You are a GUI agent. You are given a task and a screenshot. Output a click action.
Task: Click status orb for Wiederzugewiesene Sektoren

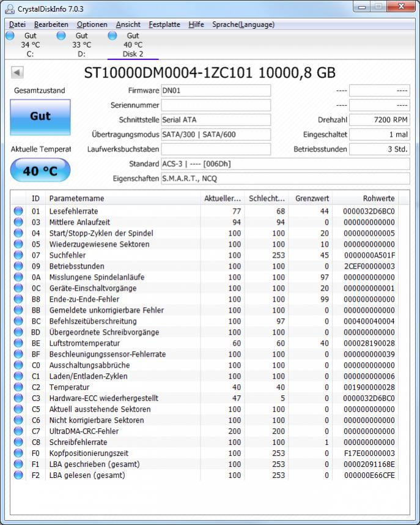click(x=18, y=244)
